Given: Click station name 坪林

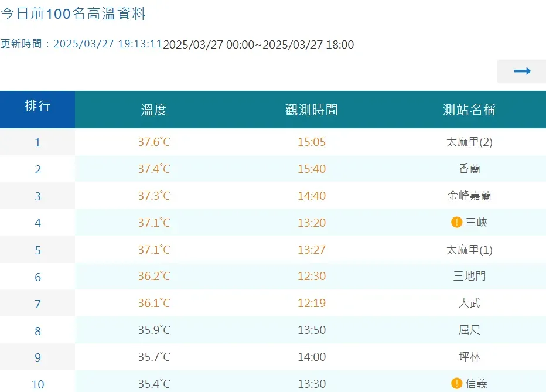Looking at the screenshot, I should [x=469, y=356].
